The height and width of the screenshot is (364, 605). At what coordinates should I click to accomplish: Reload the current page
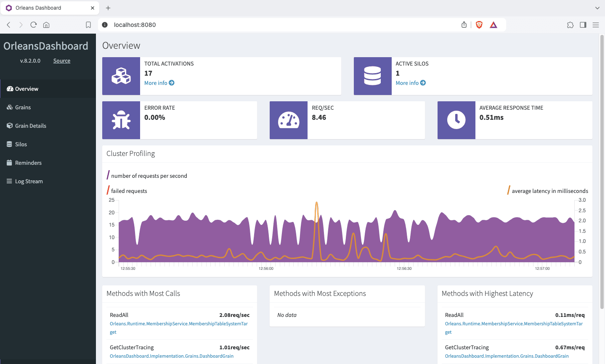point(34,25)
